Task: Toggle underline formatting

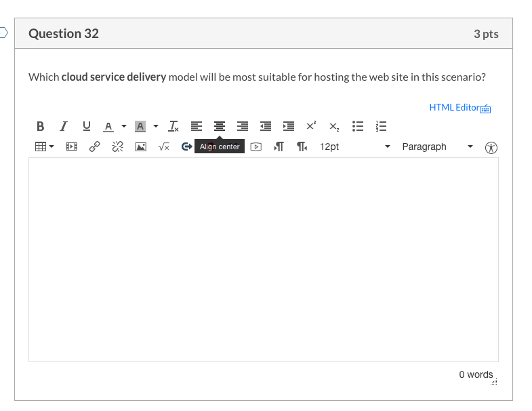Action: pyautogui.click(x=87, y=126)
